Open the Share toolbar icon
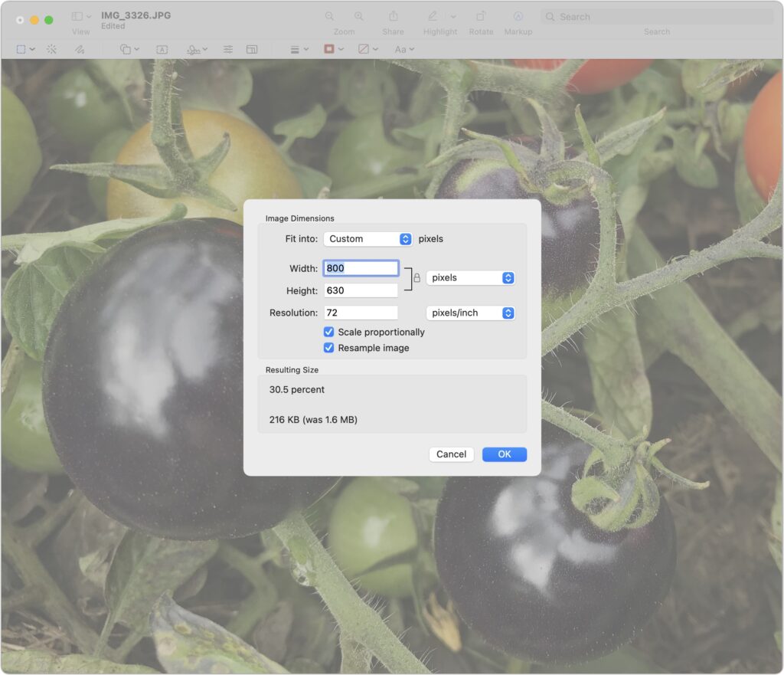Viewport: 784px width, 675px height. pyautogui.click(x=393, y=16)
